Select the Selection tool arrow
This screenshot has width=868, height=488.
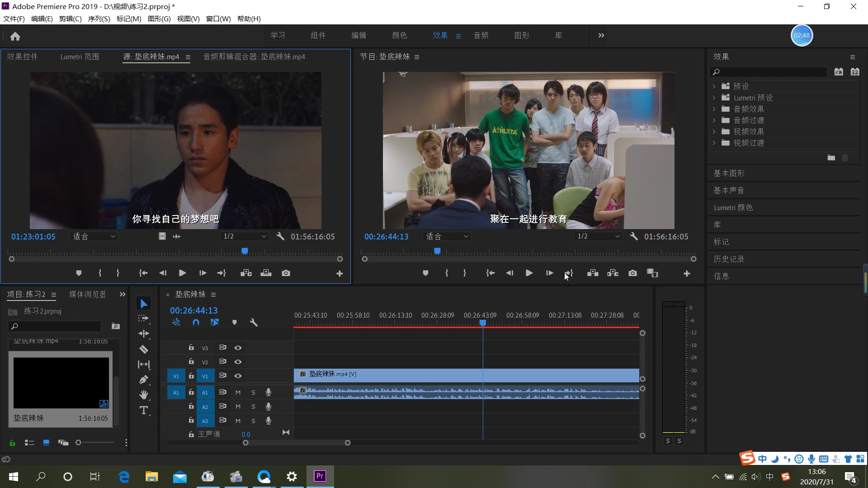(144, 304)
